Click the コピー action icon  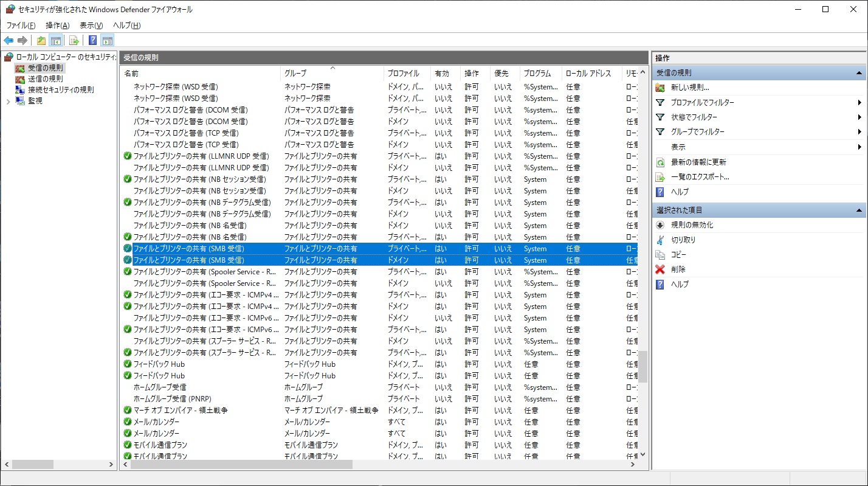(660, 254)
